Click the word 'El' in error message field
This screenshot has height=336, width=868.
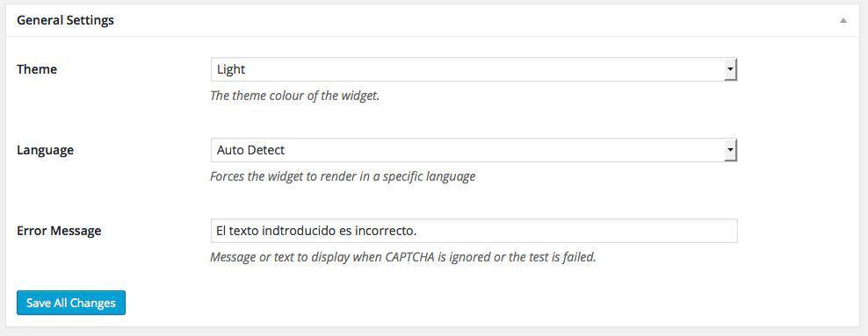click(221, 231)
